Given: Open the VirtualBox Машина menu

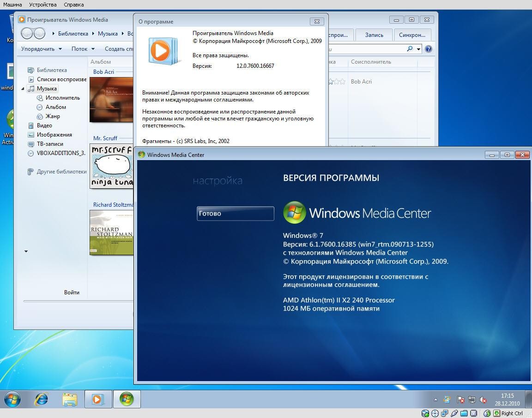Looking at the screenshot, I should point(12,5).
